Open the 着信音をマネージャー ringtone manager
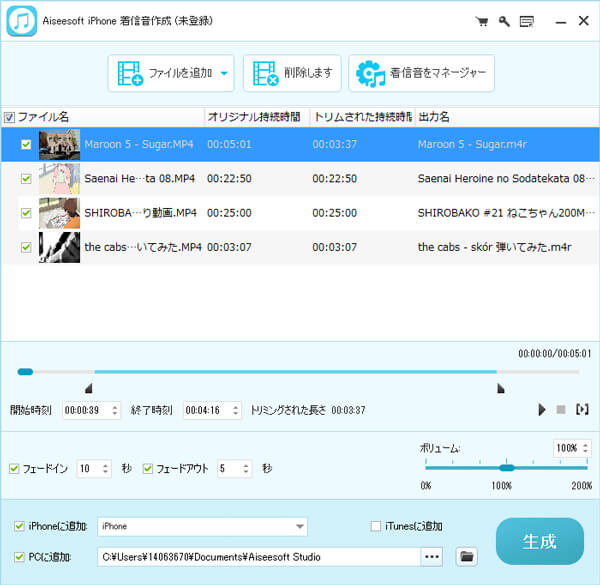 click(x=421, y=73)
